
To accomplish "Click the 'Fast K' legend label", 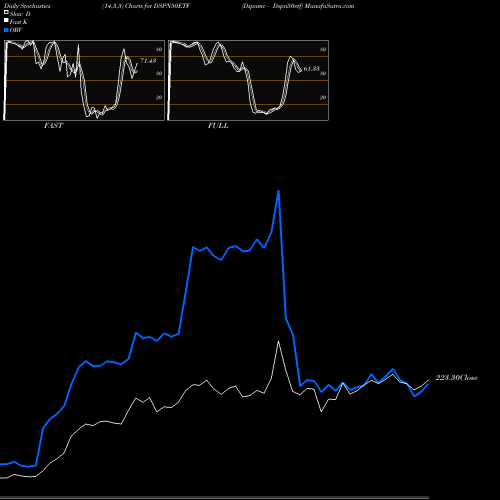I will pos(19,22).
